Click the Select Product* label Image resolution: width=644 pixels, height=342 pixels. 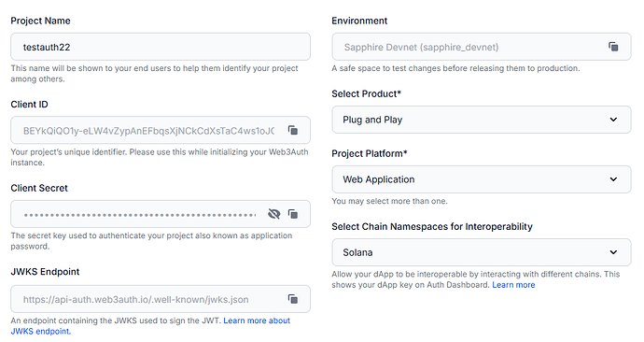coord(366,93)
